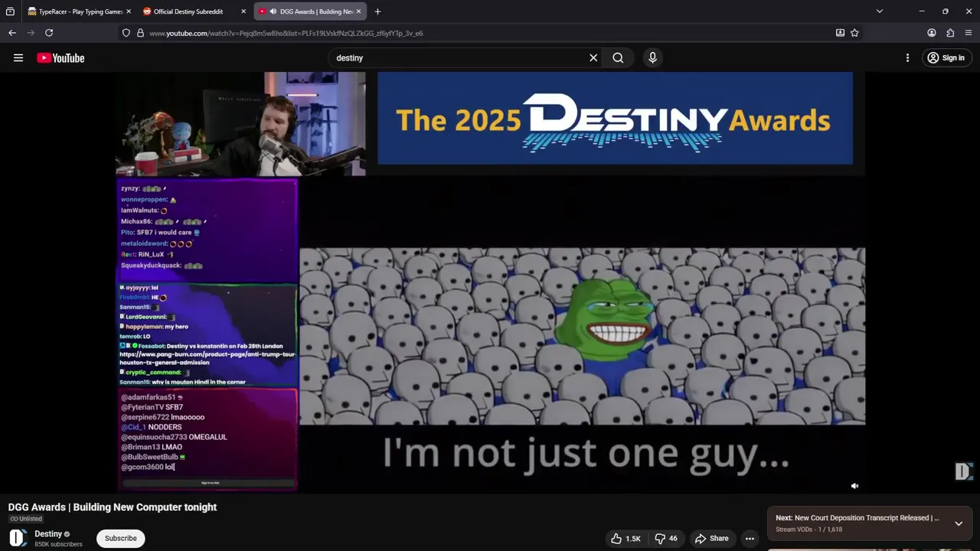
Task: Open the Firefox account menu
Action: pyautogui.click(x=932, y=33)
